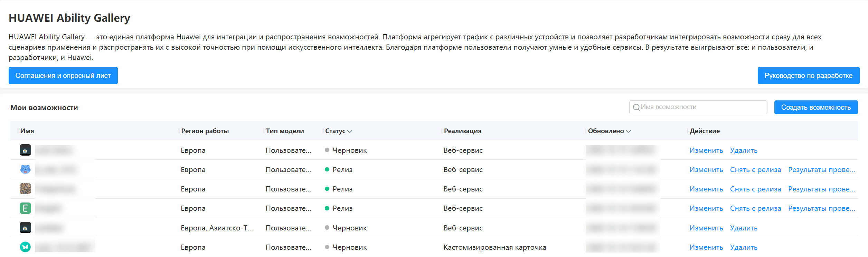Screen dimensions: 868x257
Task: Delete the Кастомизированная карточка ability
Action: tap(744, 247)
